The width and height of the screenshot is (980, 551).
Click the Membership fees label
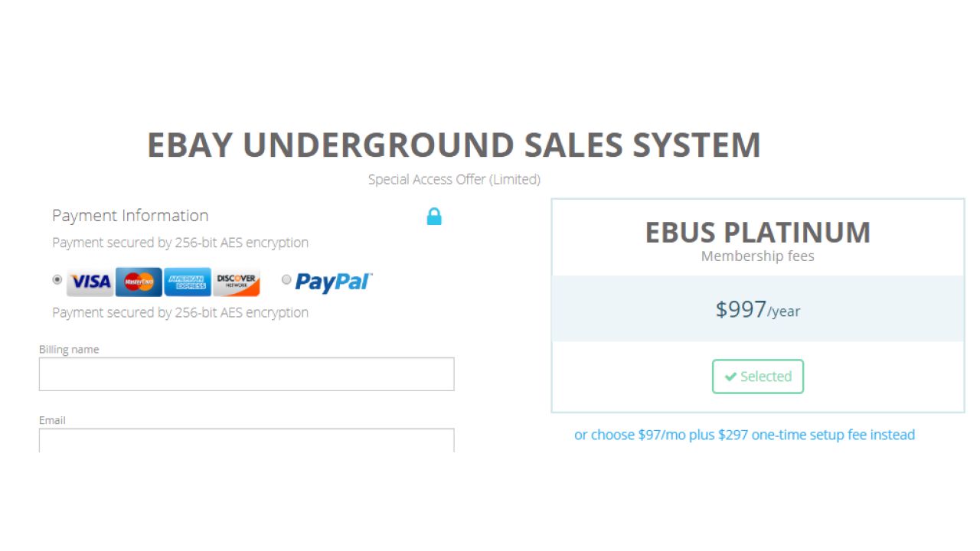tap(757, 256)
